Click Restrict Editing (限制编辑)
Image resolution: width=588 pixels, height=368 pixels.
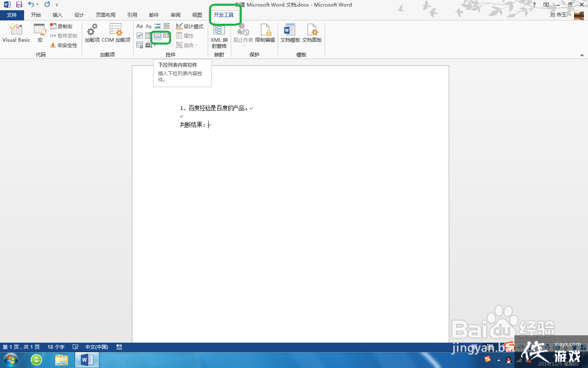(x=265, y=33)
